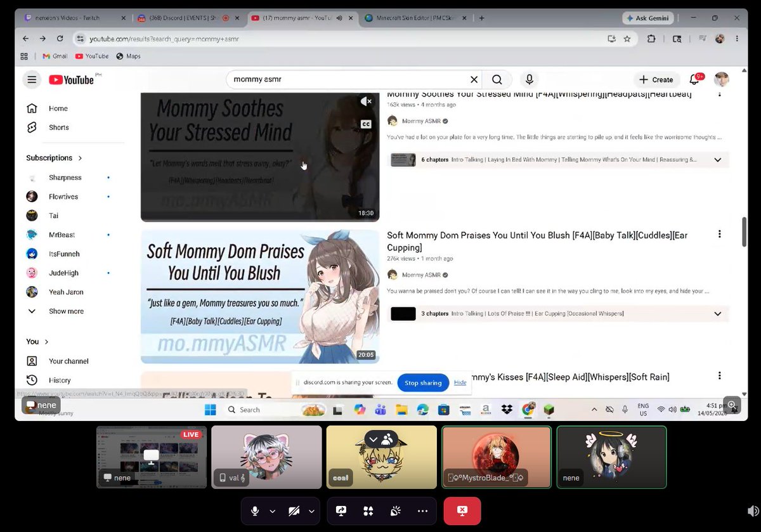Clear the search box with the X icon

(474, 79)
